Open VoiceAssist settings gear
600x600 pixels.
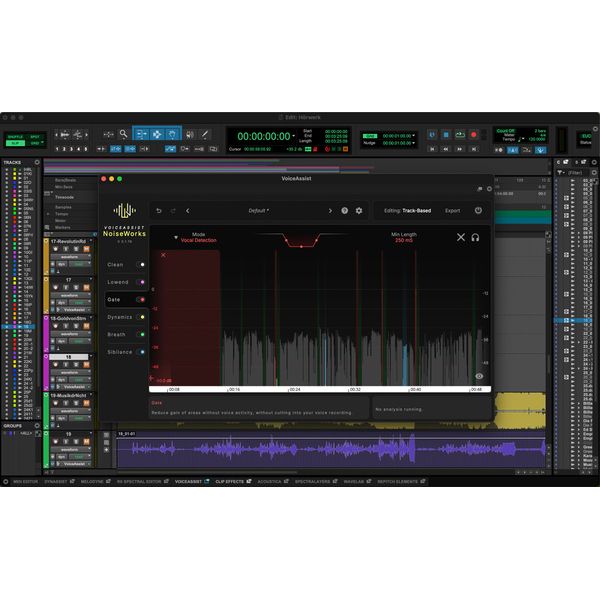coord(359,210)
